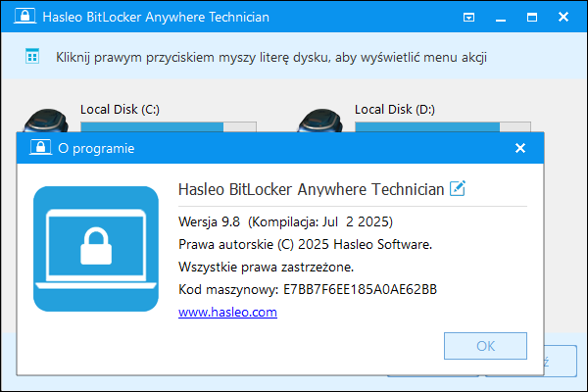Click the Wersja 9.8 version line
The height and width of the screenshot is (392, 588).
point(285,222)
